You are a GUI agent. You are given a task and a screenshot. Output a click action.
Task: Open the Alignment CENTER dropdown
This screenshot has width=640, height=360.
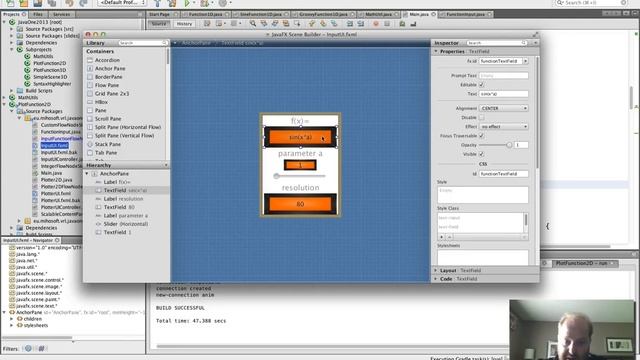pos(504,108)
